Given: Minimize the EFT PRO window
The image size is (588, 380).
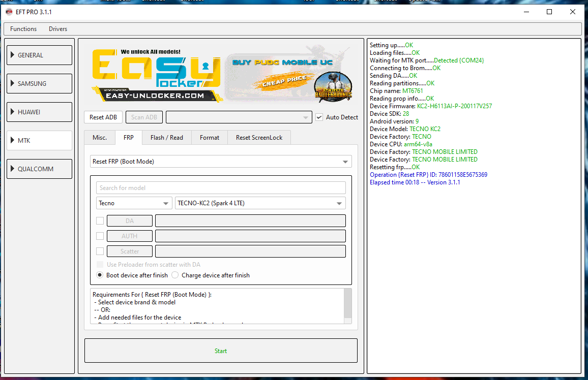Looking at the screenshot, I should (526, 12).
